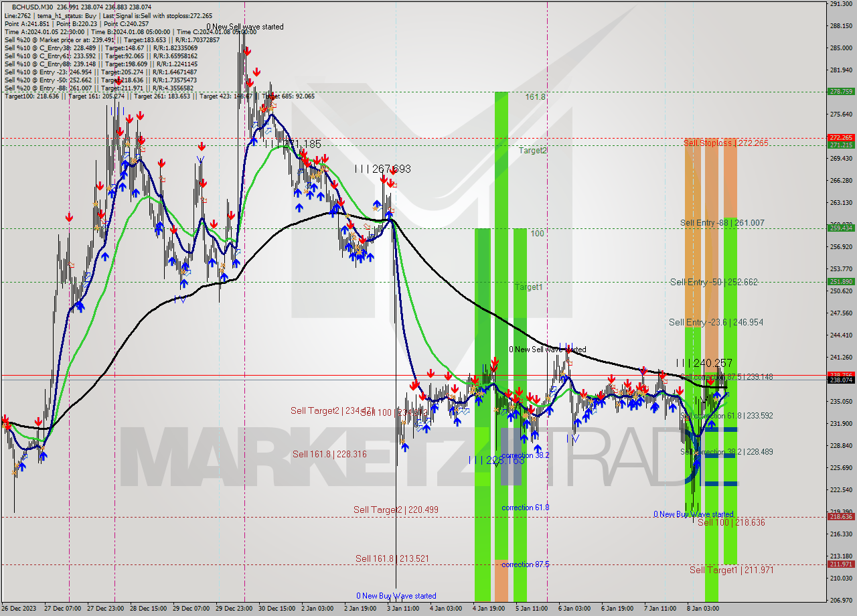Click the 'Sell correction 38.2 | 228.489' label
This screenshot has width=857, height=616.
coord(726,452)
